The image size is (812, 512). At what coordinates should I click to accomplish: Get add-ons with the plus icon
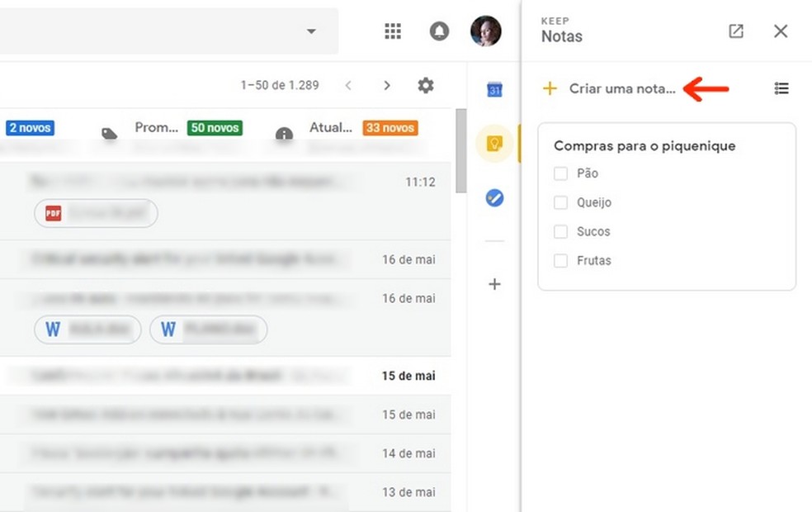pos(494,284)
